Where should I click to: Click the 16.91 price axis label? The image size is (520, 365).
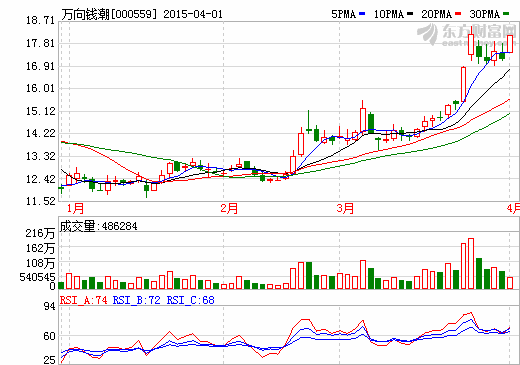pos(40,66)
